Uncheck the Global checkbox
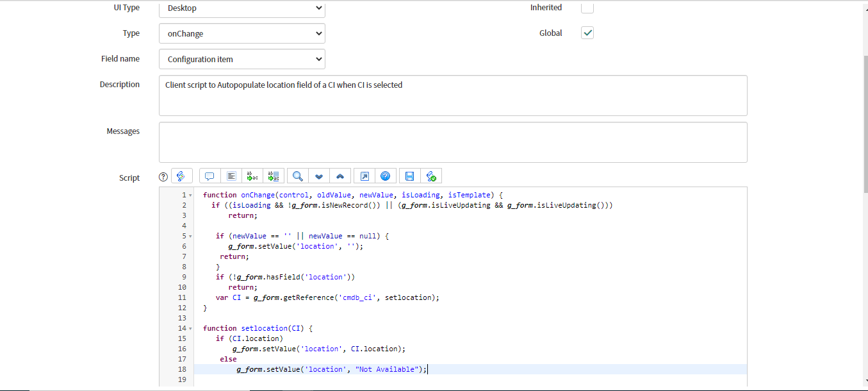 tap(587, 33)
